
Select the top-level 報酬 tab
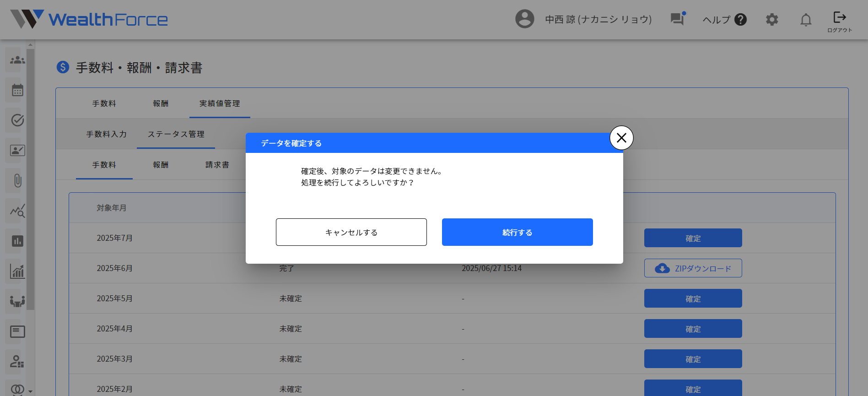pos(161,103)
